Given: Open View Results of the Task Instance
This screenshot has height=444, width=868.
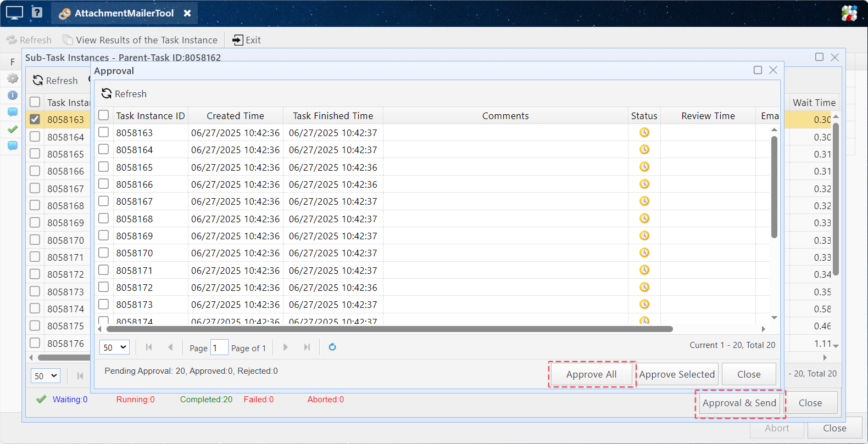Looking at the screenshot, I should point(140,40).
